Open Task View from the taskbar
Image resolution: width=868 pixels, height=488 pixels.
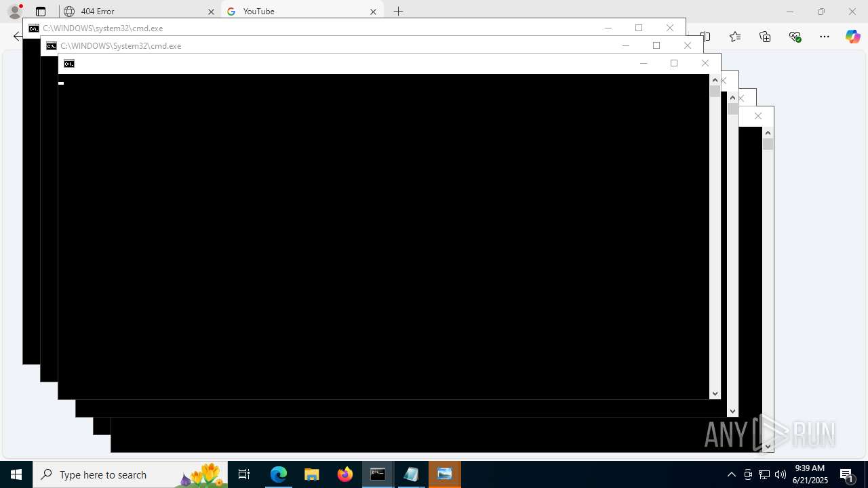coord(244,474)
